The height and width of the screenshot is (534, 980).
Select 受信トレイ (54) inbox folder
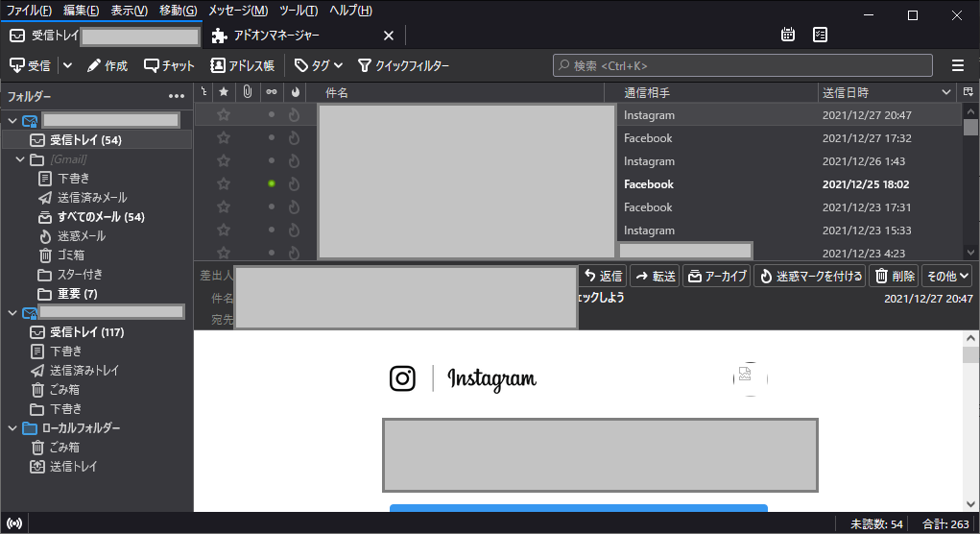coord(97,140)
